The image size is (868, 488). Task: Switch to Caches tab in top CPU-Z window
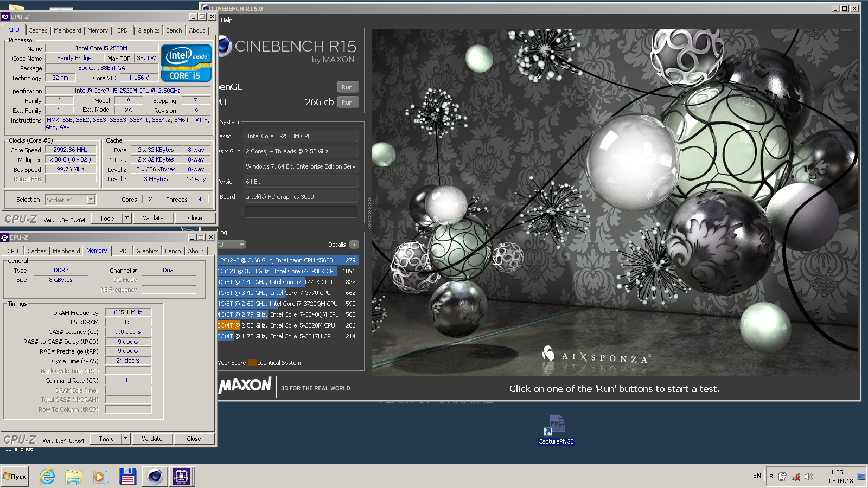(x=38, y=30)
